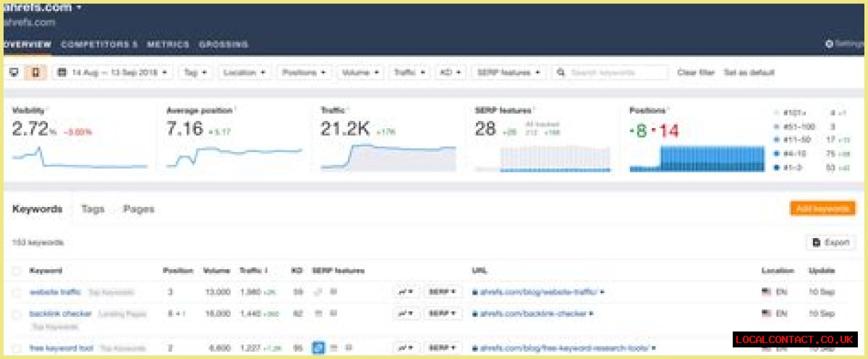The height and width of the screenshot is (359, 868).
Task: Expand URL arrow for backlink-checker URL
Action: point(592,314)
